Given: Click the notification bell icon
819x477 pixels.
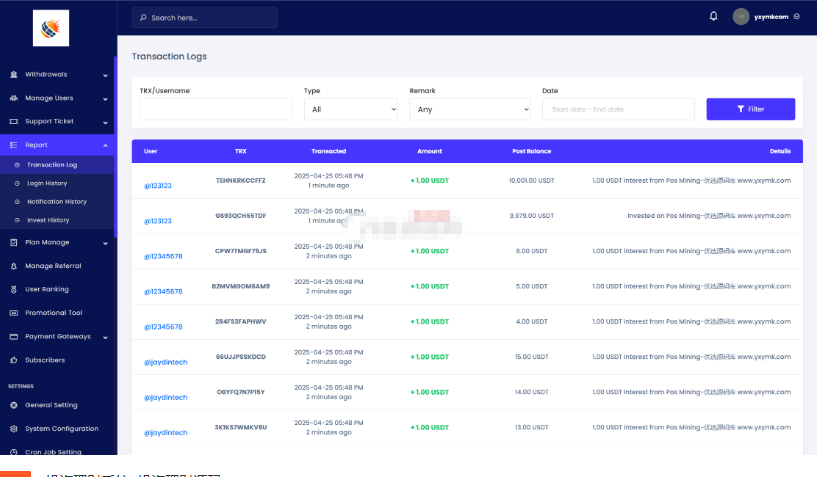Looking at the screenshot, I should (x=713, y=16).
